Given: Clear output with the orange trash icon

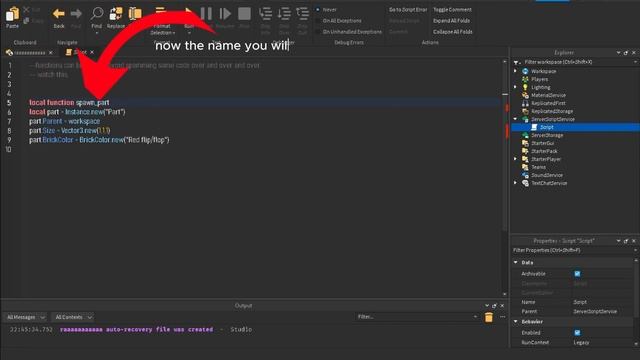Looking at the screenshot, I should click(489, 317).
